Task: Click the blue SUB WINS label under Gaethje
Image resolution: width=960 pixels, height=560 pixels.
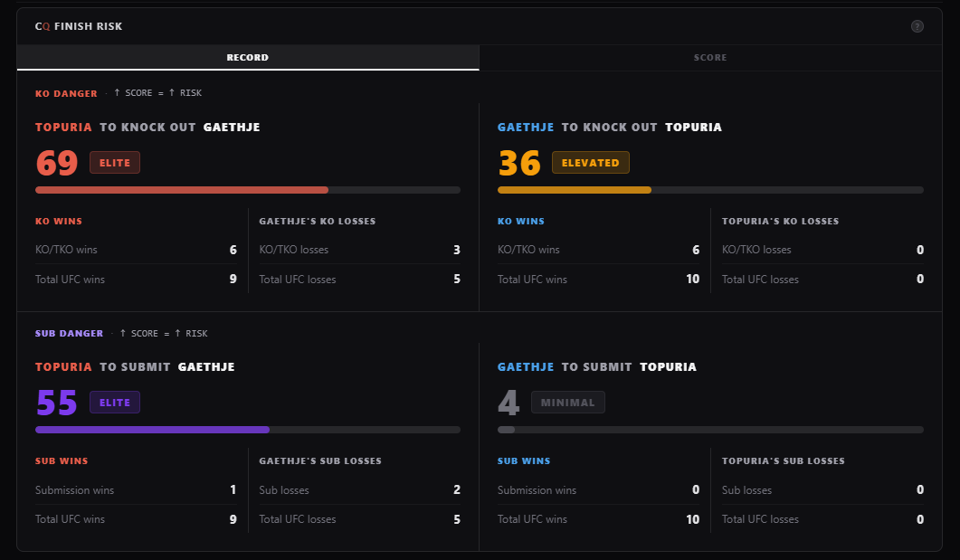Action: point(524,461)
